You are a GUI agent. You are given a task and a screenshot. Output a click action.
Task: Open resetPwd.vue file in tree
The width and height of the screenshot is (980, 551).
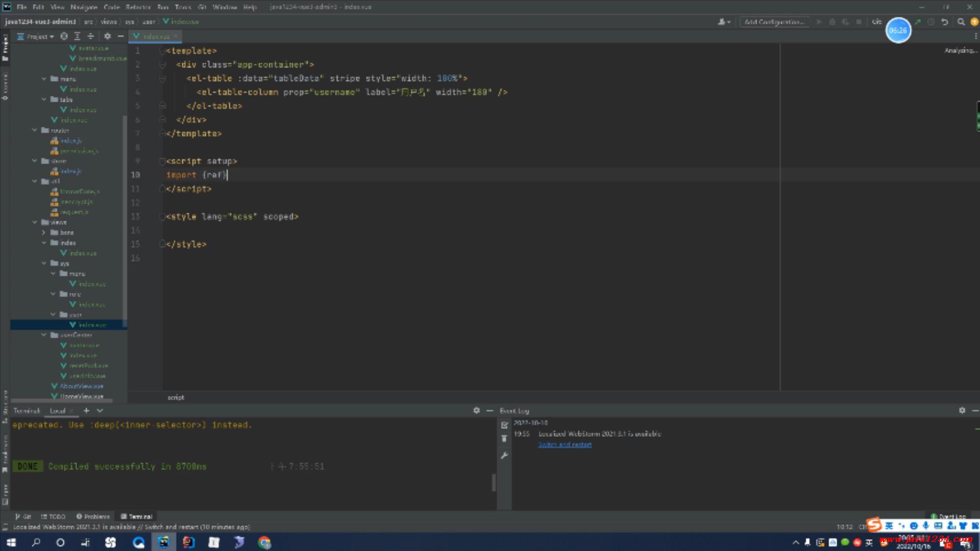89,365
